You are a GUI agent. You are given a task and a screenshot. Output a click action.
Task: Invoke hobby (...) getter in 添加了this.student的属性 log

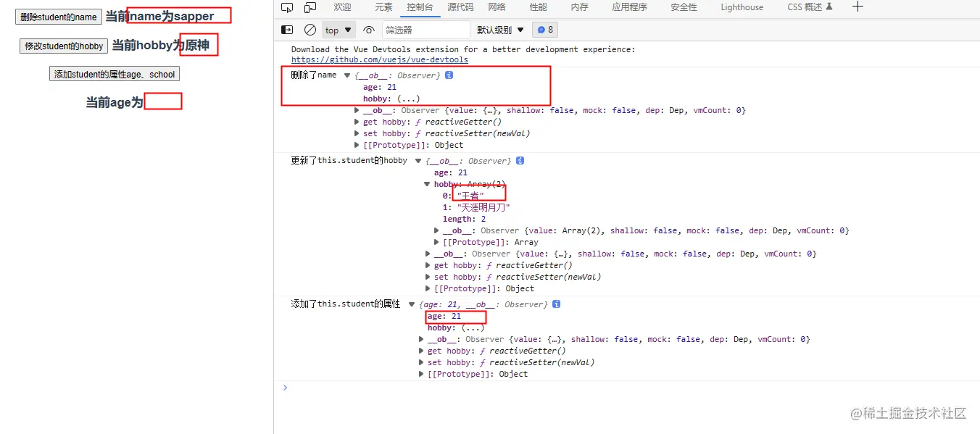tap(473, 327)
